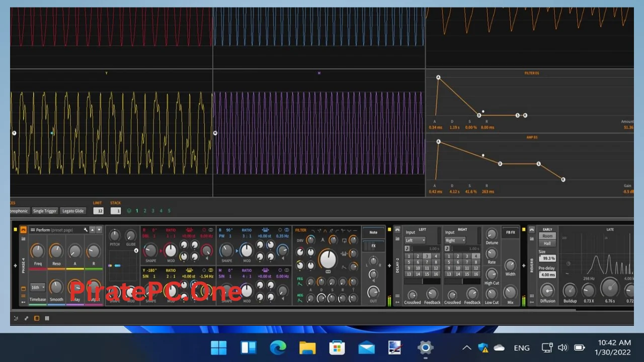Toggle the magenta oscillator circle switch
644x362 pixels.
click(280, 270)
